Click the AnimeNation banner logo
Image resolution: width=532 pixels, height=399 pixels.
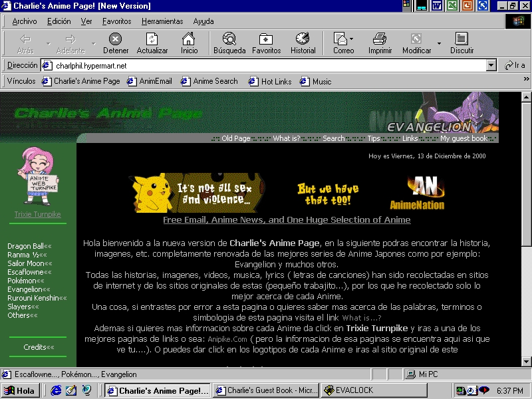coord(417,193)
